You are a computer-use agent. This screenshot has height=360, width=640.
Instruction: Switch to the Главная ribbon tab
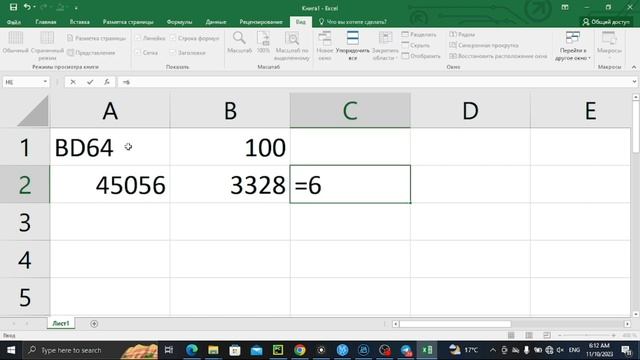point(46,22)
